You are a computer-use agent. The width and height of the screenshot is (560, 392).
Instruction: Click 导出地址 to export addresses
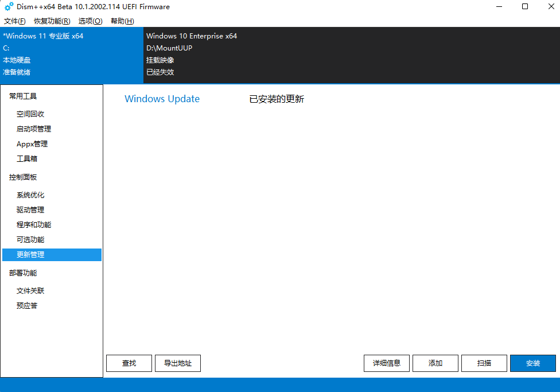click(177, 363)
